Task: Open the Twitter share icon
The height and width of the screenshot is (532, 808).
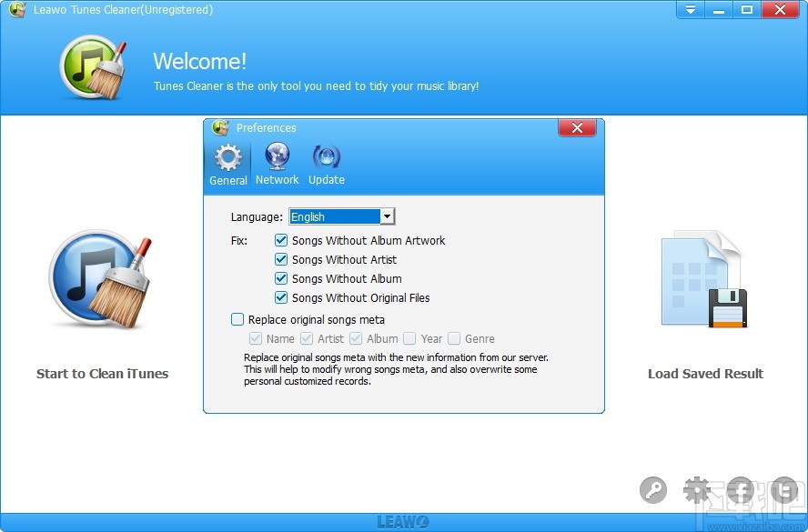Action: pyautogui.click(x=784, y=490)
